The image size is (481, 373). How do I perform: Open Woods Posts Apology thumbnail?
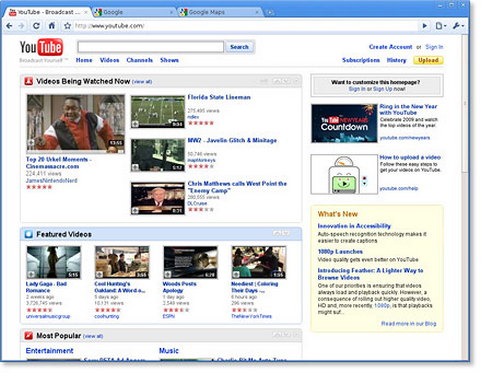[x=190, y=262]
